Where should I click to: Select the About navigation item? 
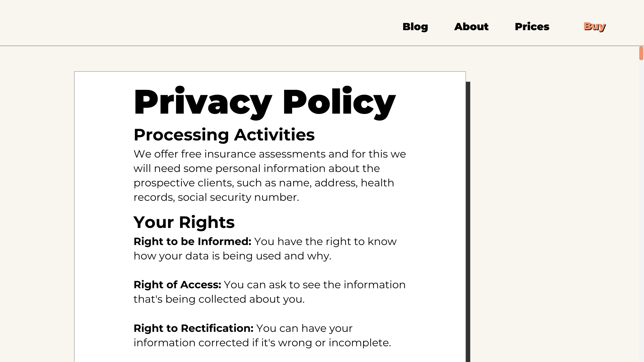click(471, 26)
